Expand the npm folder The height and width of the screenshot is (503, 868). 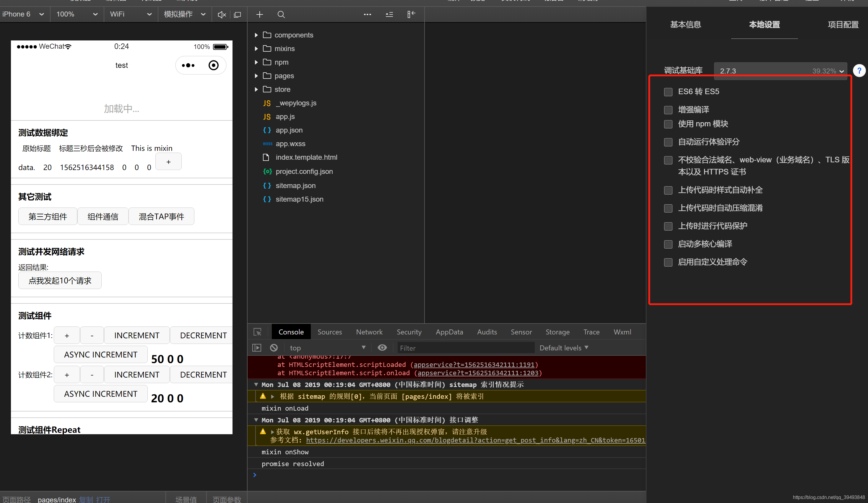point(256,62)
